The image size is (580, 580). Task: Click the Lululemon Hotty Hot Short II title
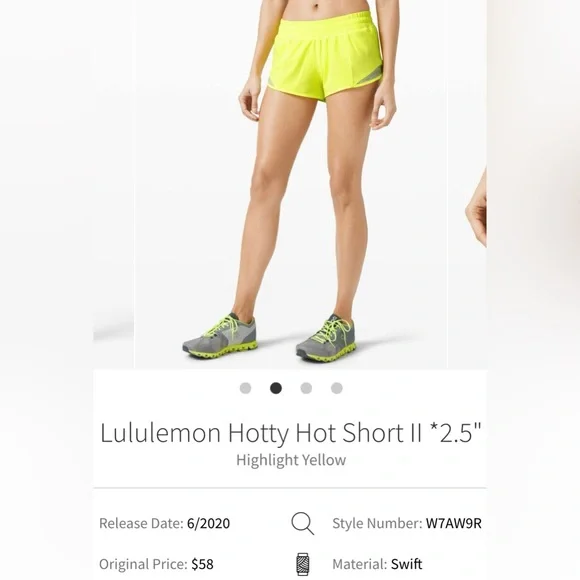click(291, 432)
